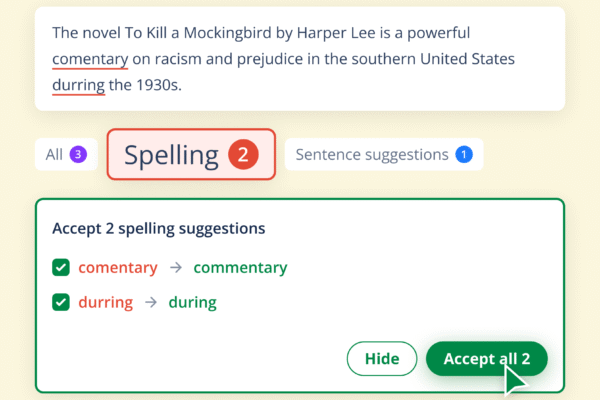Click the red durring word in suggestions
This screenshot has width=600, height=400.
pos(106,302)
